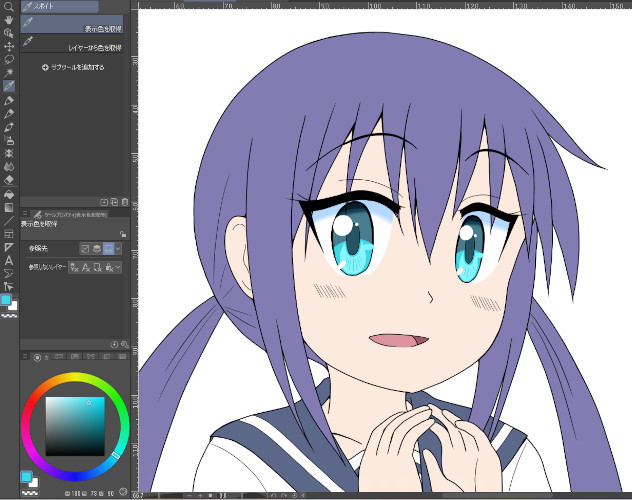This screenshot has width=632, height=500.
Task: Expand the 参照しないレイヤー dropdown arrow
Action: point(118,267)
